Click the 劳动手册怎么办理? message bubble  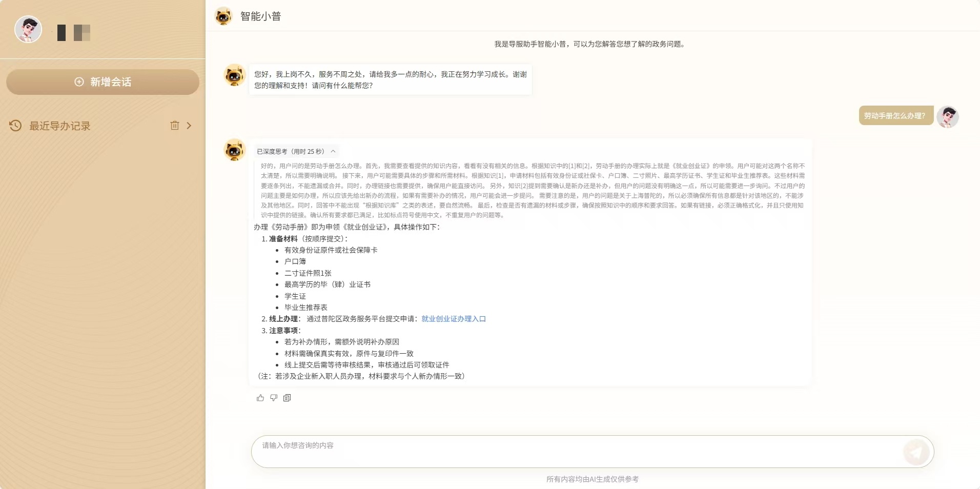(895, 116)
